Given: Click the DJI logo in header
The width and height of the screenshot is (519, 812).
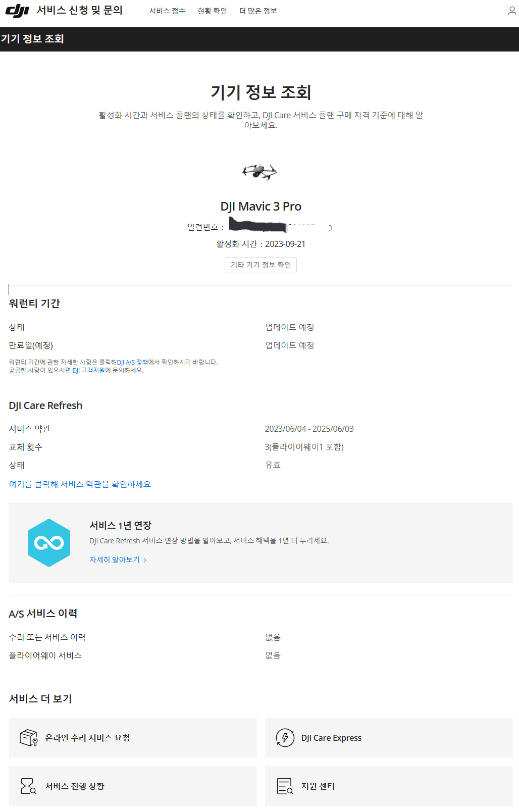Looking at the screenshot, I should [17, 11].
